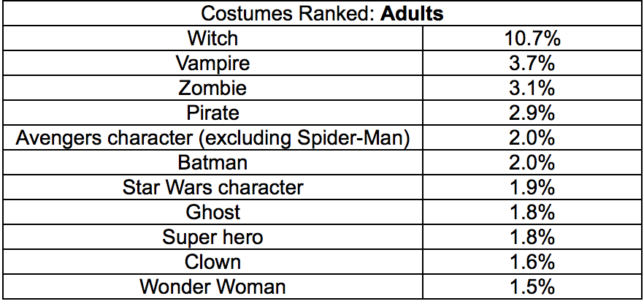Select the Costumes Ranked: Adults header cell
Image resolution: width=644 pixels, height=304 pixels.
(x=322, y=14)
